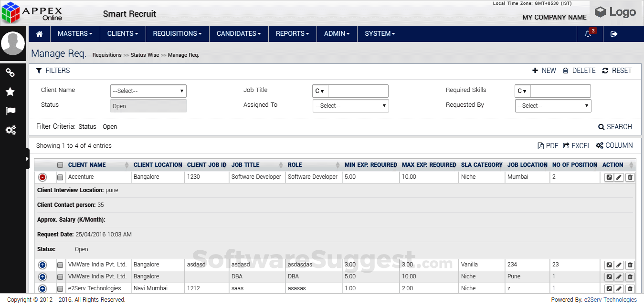Open the Client Name dropdown
This screenshot has height=306, width=644.
pos(148,91)
